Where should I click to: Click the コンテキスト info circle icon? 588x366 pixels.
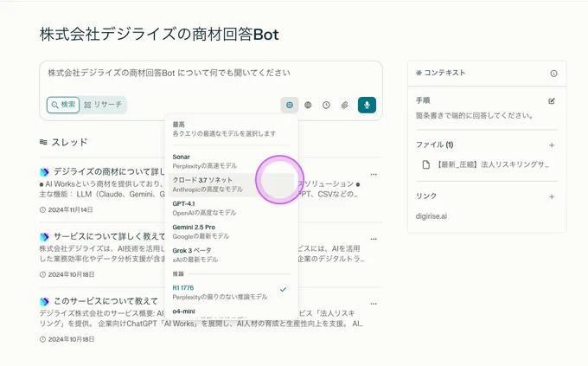553,74
